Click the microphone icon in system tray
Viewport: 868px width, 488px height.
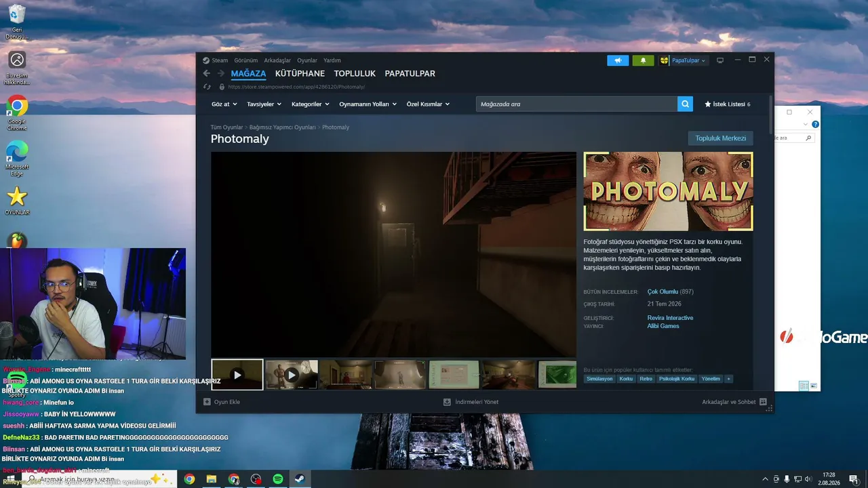[787, 479]
